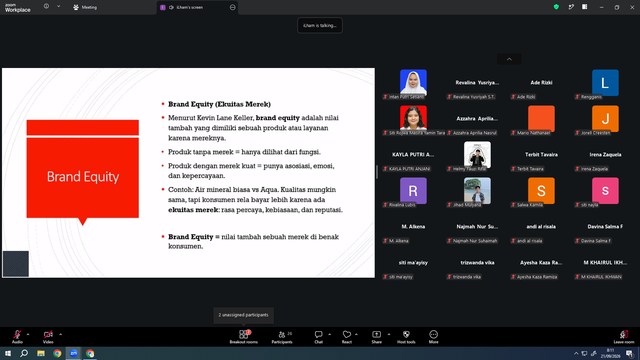The height and width of the screenshot is (360, 640).
Task: Expand the dropdown chevron next to info icon
Action: pos(58,7)
